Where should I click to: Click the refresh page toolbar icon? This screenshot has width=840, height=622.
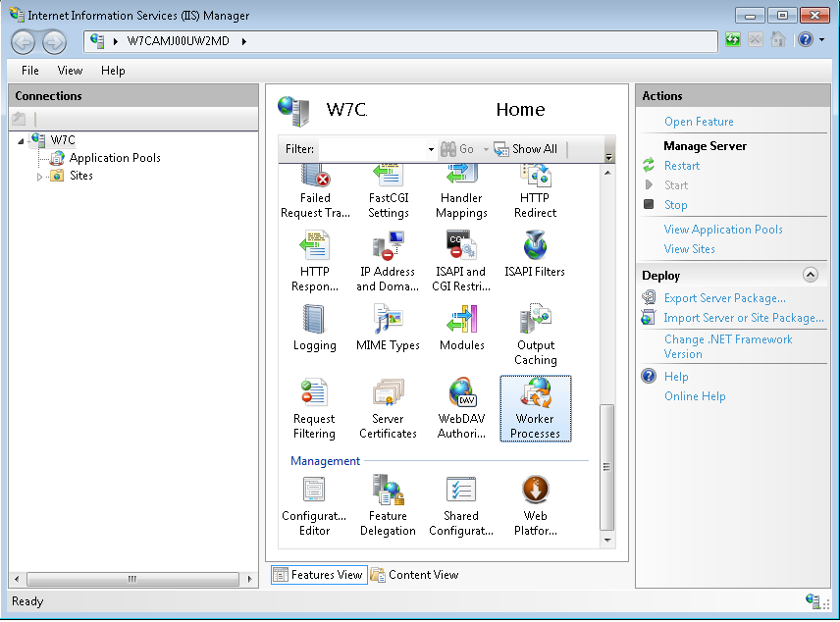point(733,39)
